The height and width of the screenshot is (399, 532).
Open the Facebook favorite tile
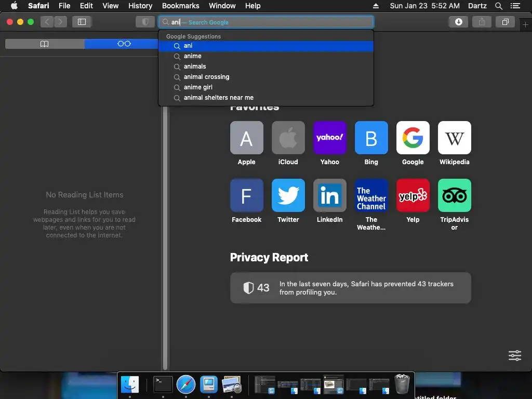(x=246, y=195)
